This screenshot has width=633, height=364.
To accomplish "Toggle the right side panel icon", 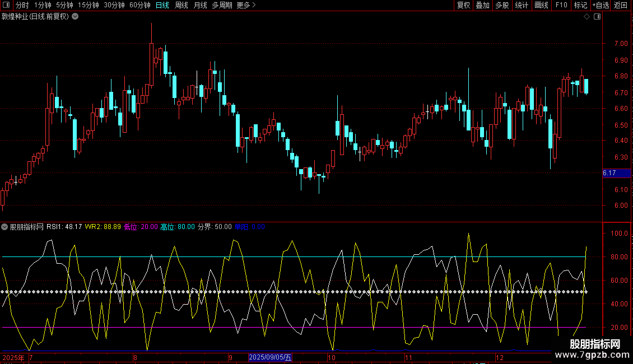I will pyautogui.click(x=597, y=17).
